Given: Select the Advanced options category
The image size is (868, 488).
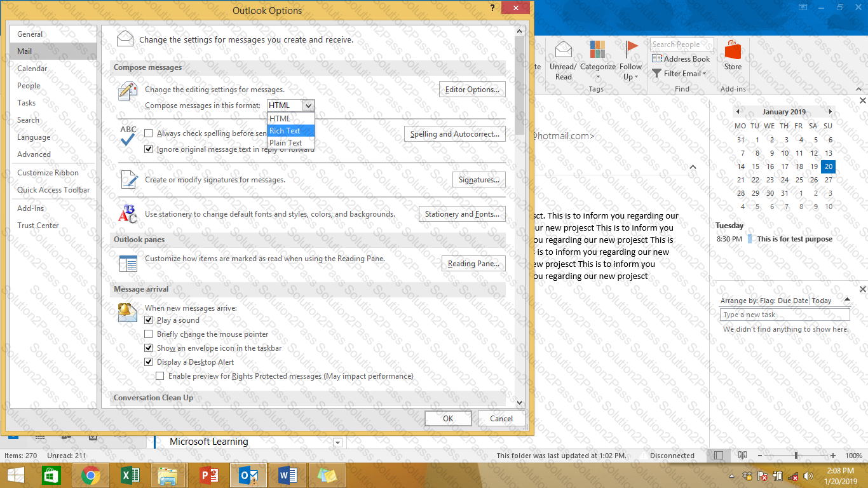Looking at the screenshot, I should point(53,154).
